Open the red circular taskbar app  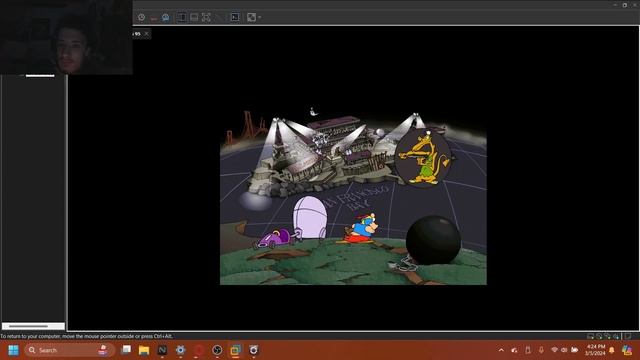coord(199,350)
